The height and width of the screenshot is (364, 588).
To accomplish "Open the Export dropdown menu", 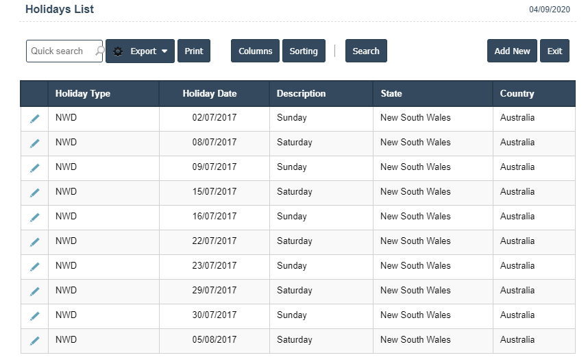I will tap(140, 51).
